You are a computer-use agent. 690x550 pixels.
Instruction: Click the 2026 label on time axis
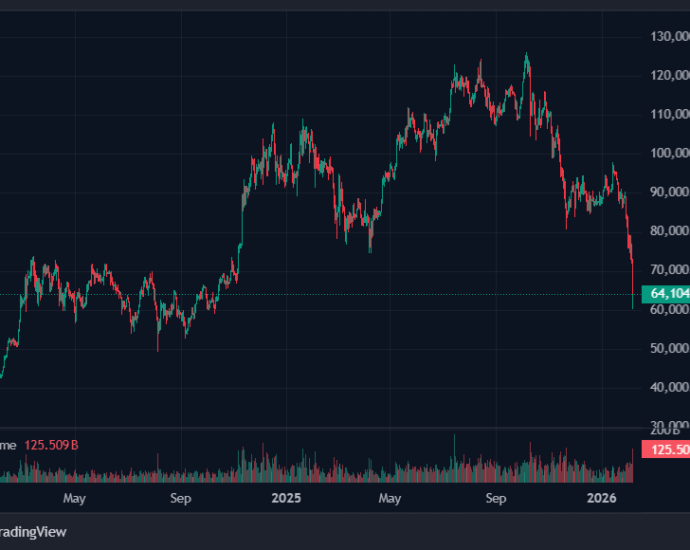tap(601, 497)
